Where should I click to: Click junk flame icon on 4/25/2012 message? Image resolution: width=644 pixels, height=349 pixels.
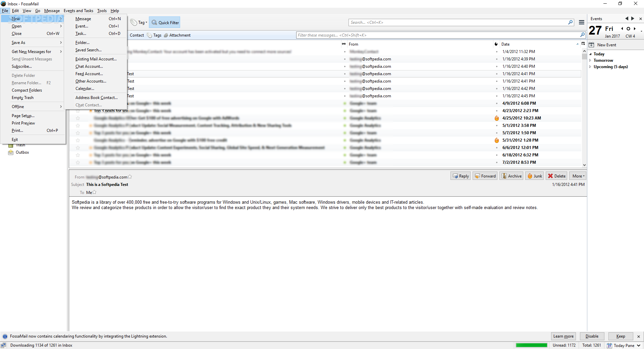coord(497,118)
